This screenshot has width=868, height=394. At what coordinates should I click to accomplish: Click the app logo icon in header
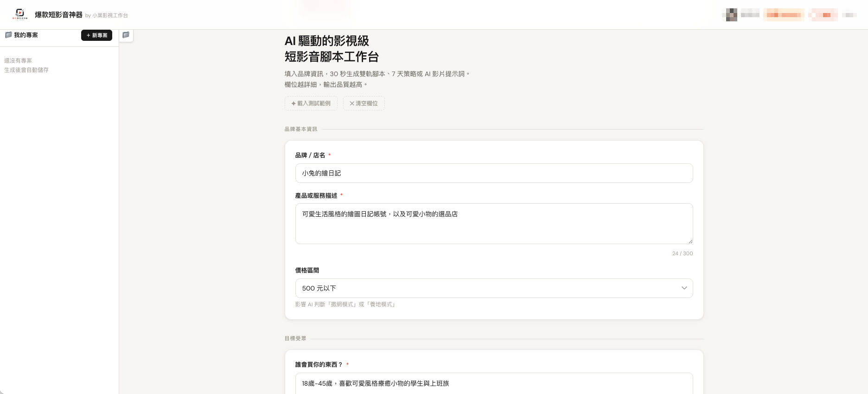[x=20, y=14]
